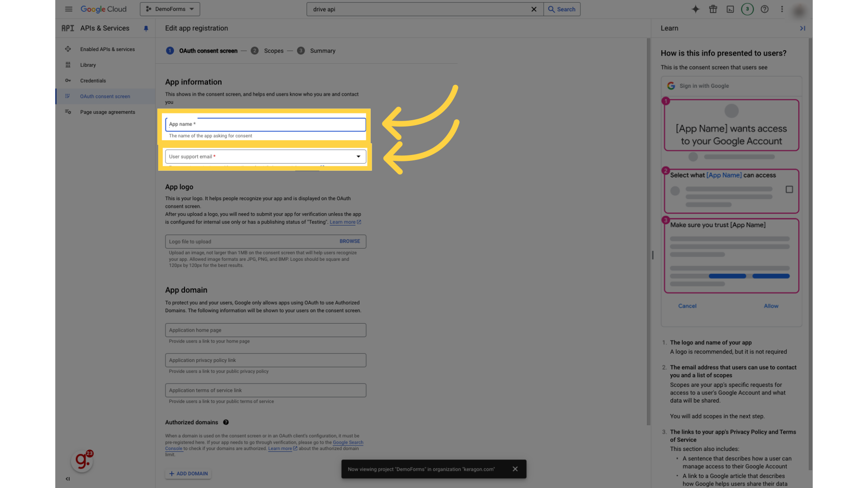The height and width of the screenshot is (488, 868).
Task: Click 'How is this info presented to users?' heading
Action: [x=723, y=53]
